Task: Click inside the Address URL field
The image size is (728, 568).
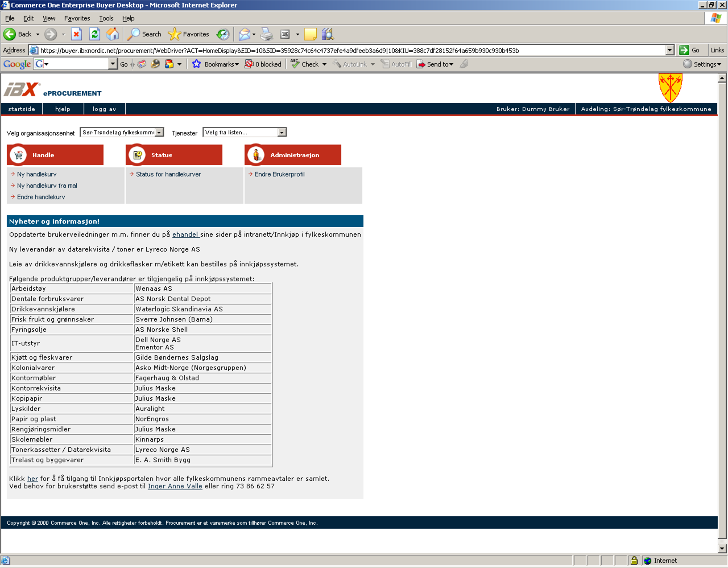Action: pos(352,50)
